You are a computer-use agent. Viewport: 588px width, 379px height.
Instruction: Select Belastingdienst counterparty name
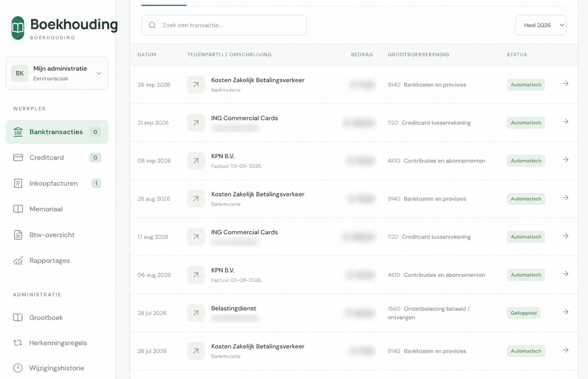[234, 308]
